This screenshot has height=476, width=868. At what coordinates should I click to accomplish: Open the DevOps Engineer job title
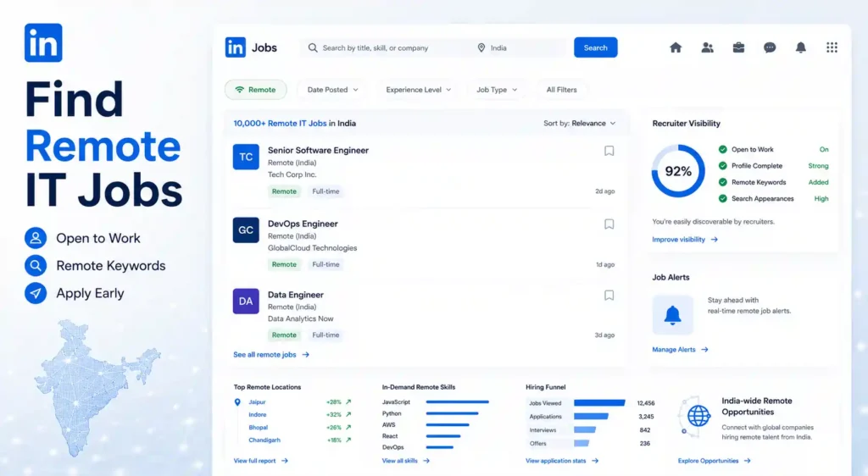click(303, 224)
